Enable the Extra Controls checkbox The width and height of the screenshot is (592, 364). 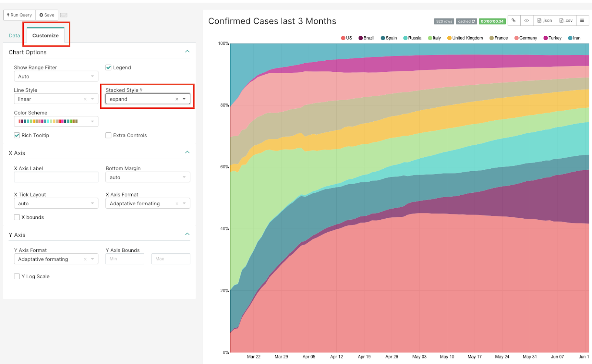click(x=108, y=135)
